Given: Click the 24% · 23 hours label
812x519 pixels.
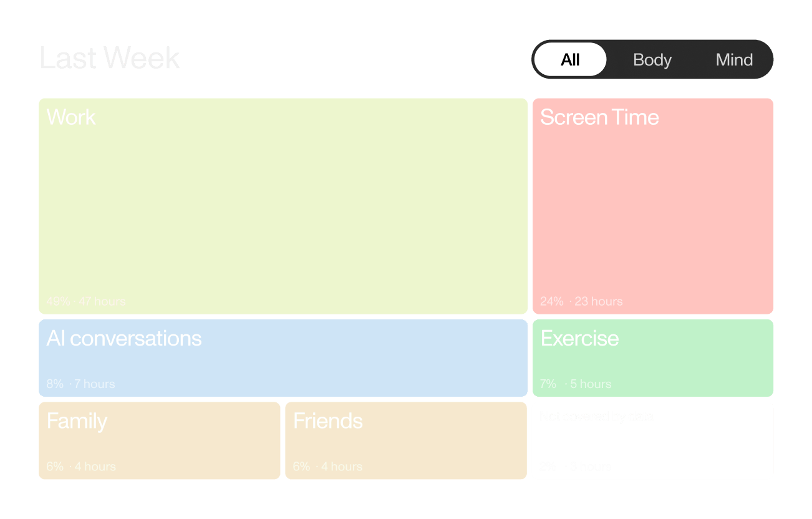Looking at the screenshot, I should coord(581,301).
